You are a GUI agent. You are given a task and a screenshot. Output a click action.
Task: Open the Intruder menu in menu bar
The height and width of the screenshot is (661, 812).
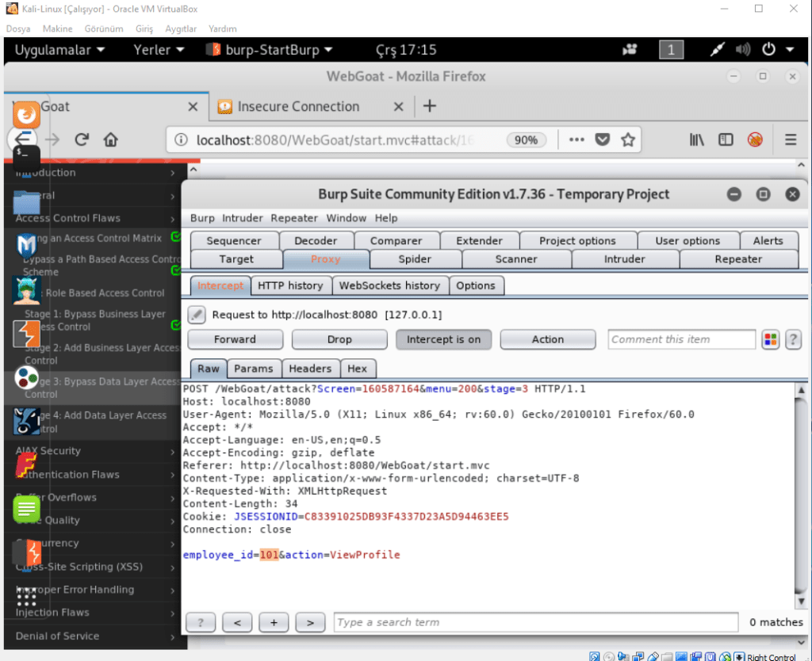click(x=242, y=218)
